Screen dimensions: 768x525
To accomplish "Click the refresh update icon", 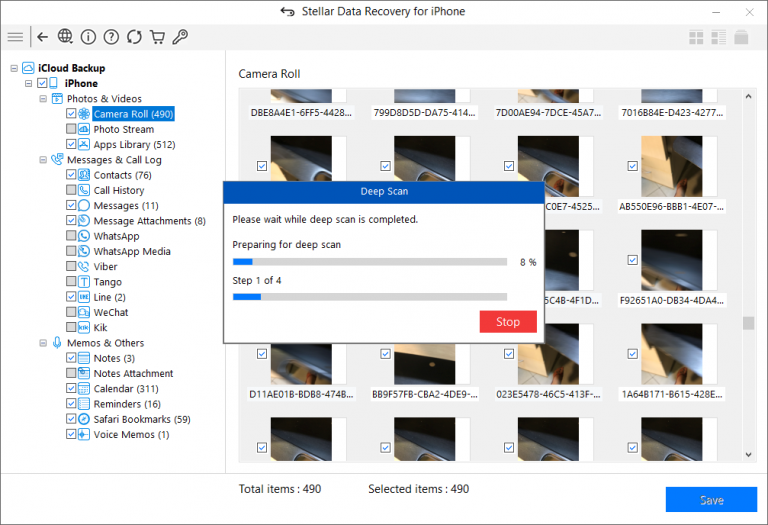I will 134,37.
